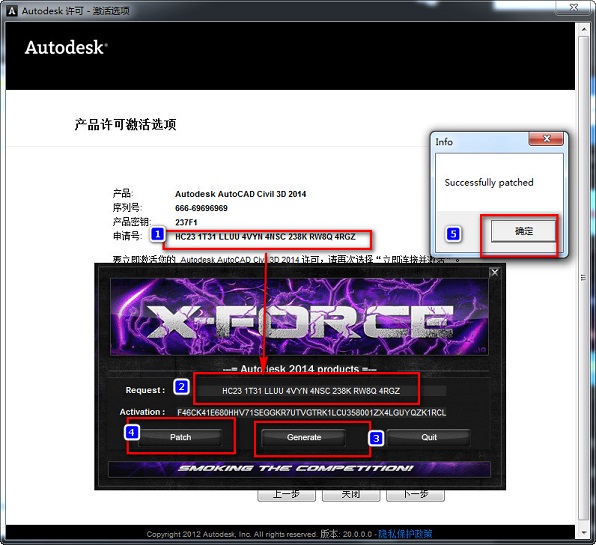596x545 pixels.
Task: Click the 'Successfully patched' message text
Action: pyautogui.click(x=489, y=182)
